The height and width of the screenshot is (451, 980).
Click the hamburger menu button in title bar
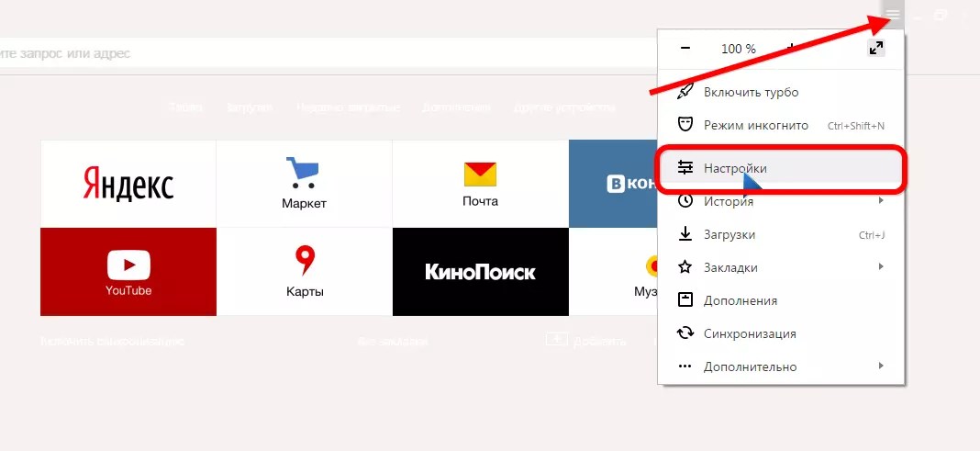coord(893,14)
